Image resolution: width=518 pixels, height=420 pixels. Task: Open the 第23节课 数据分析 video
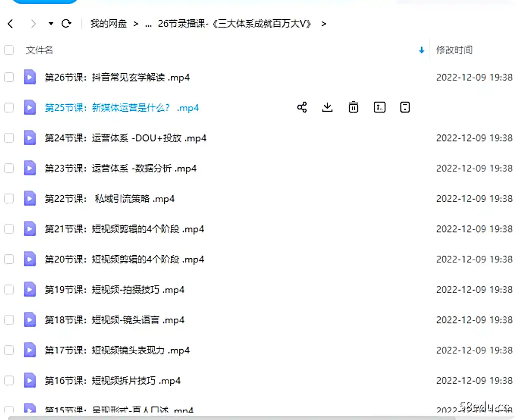click(120, 168)
